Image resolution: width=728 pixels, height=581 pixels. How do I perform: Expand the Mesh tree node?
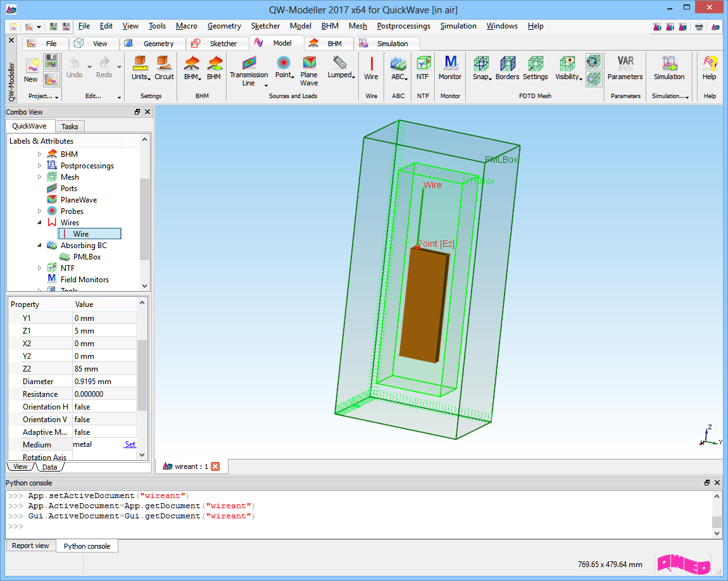pyautogui.click(x=39, y=177)
